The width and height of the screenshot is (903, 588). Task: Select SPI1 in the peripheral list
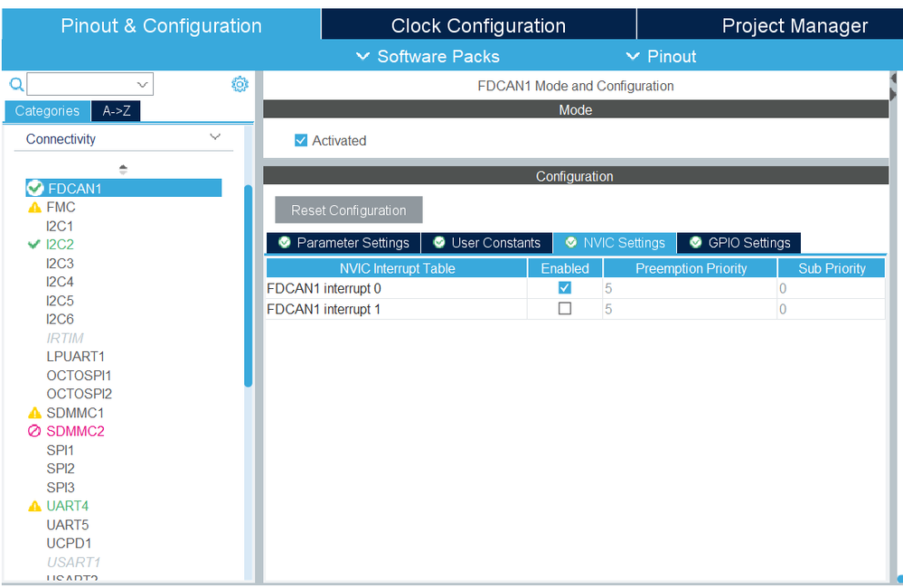coord(60,450)
